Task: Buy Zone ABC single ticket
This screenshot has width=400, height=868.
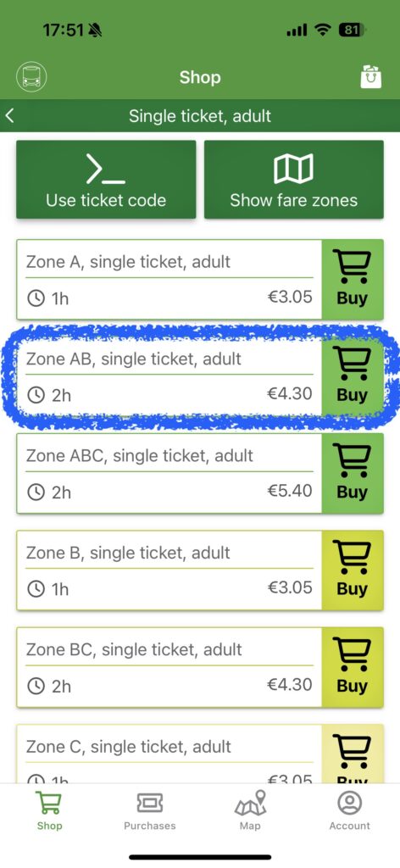Action: (353, 473)
